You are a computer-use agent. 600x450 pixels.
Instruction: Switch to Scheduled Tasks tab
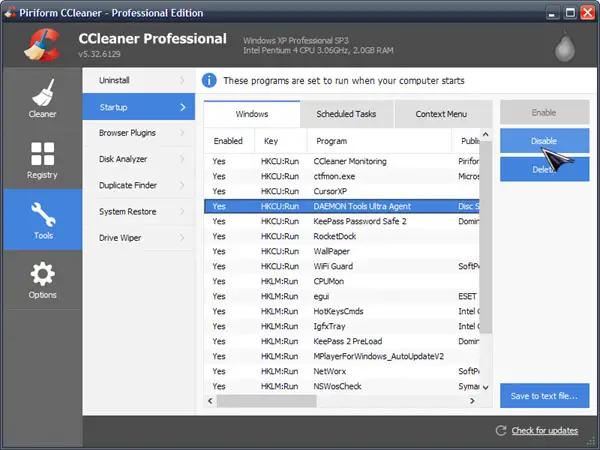(x=346, y=114)
